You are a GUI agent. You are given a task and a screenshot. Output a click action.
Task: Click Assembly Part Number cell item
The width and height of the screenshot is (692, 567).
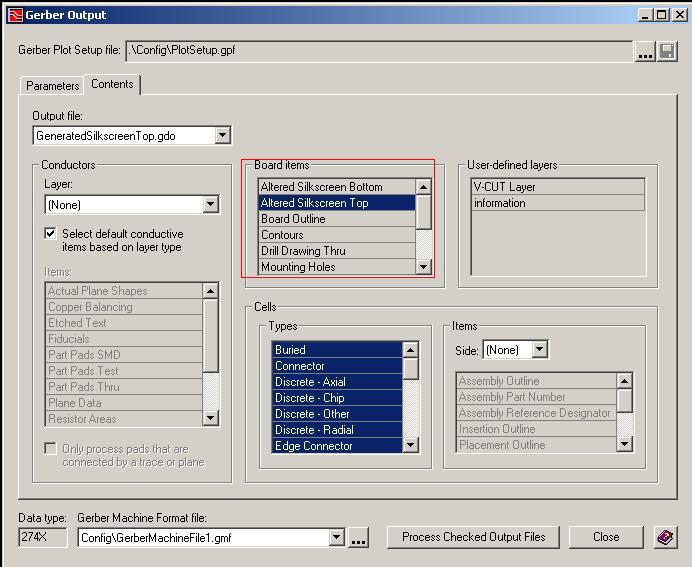tap(537, 397)
